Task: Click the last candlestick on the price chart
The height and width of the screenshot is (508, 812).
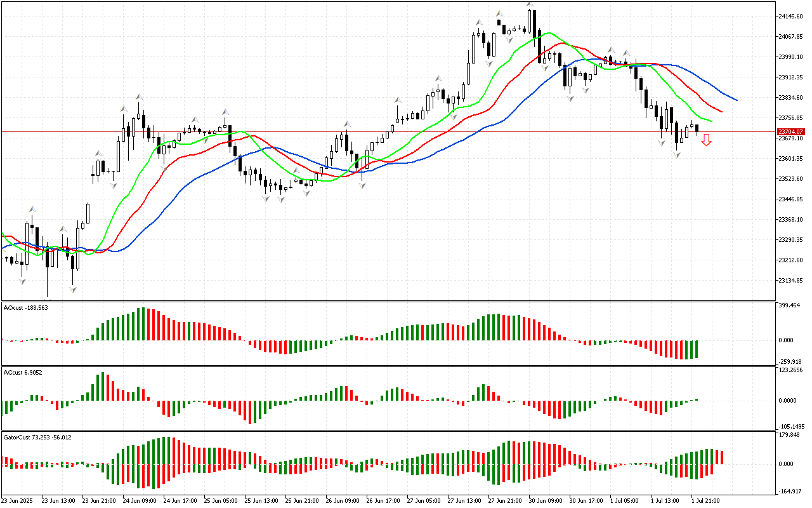Action: pyautogui.click(x=697, y=130)
